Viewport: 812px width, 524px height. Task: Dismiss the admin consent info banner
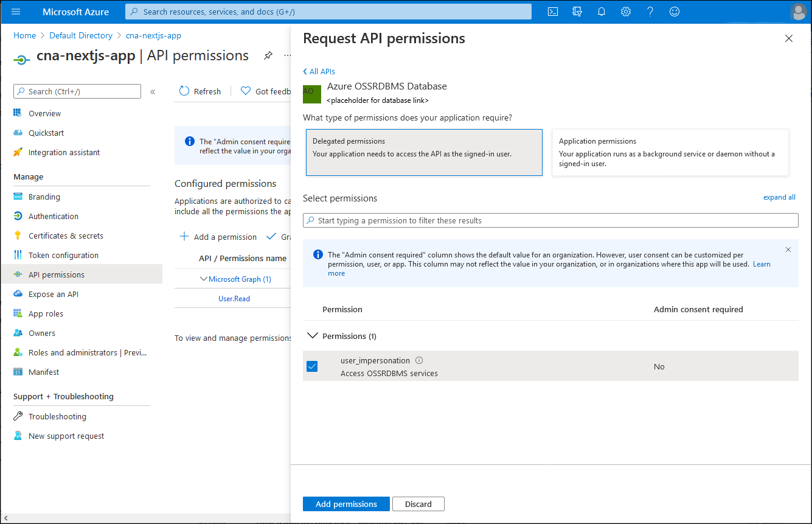[x=788, y=250]
